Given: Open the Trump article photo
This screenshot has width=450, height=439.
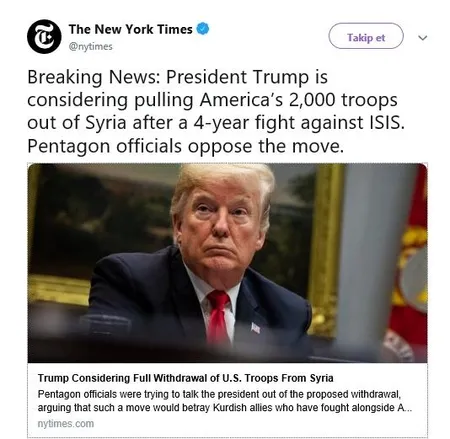Looking at the screenshot, I should pos(227,263).
